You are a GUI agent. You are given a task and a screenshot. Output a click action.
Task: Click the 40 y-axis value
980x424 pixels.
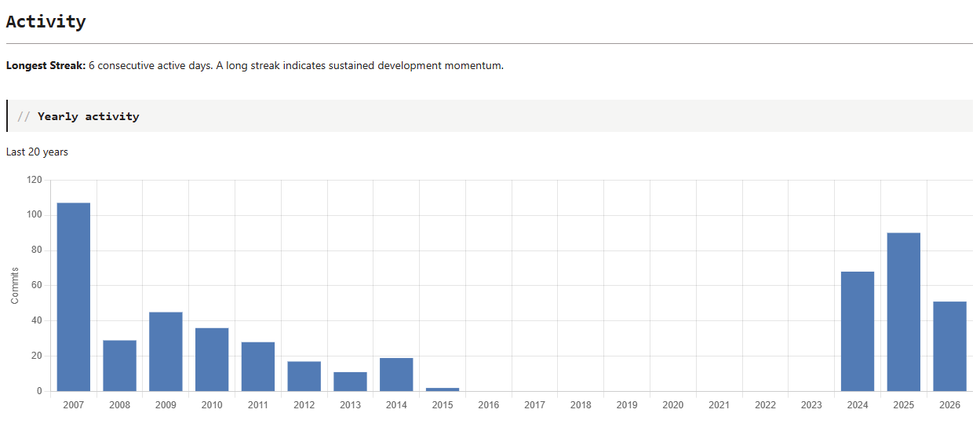tap(37, 320)
